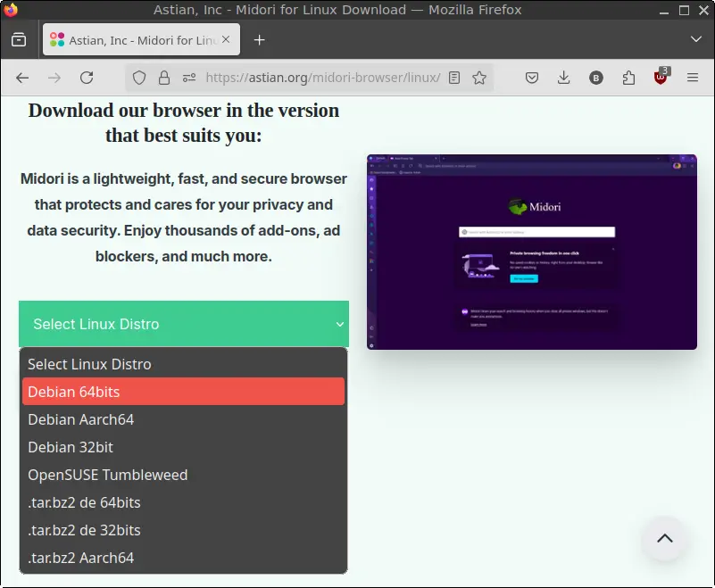Click the Firefox logo in title bar

click(x=10, y=10)
